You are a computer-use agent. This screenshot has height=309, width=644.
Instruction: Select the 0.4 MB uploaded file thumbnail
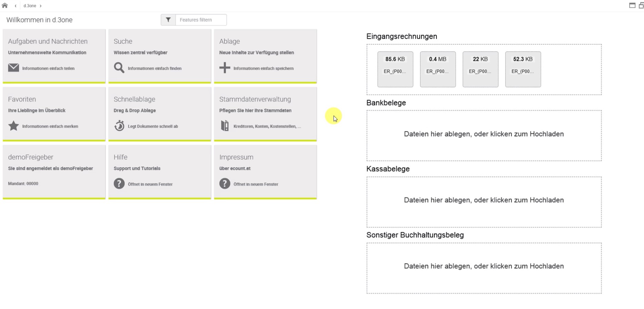pos(438,69)
